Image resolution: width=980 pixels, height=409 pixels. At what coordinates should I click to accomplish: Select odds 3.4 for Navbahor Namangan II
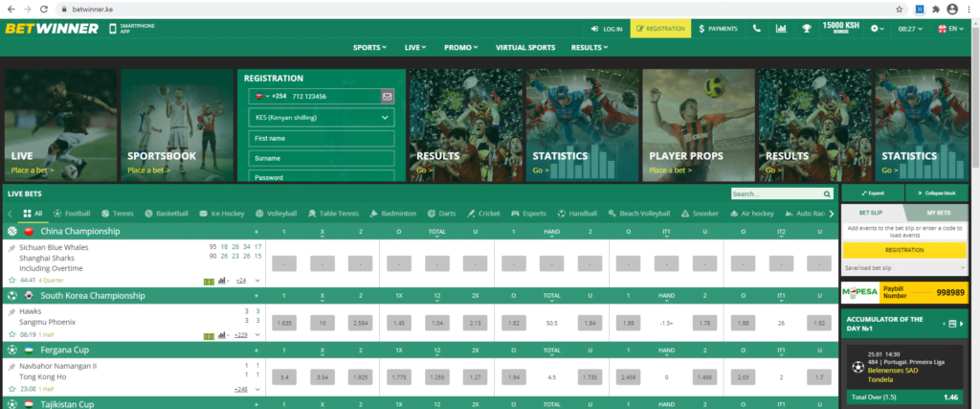tap(283, 377)
